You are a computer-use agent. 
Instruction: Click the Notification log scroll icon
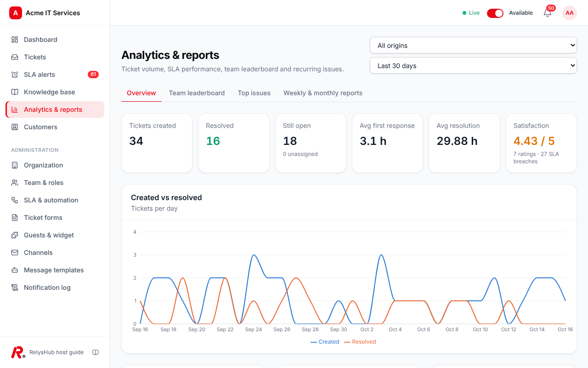(15, 287)
